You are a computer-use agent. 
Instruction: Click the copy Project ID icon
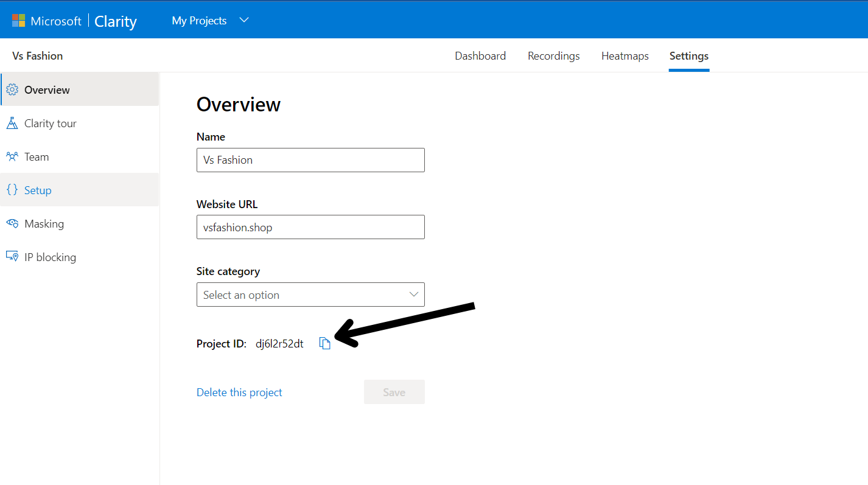[x=325, y=344]
